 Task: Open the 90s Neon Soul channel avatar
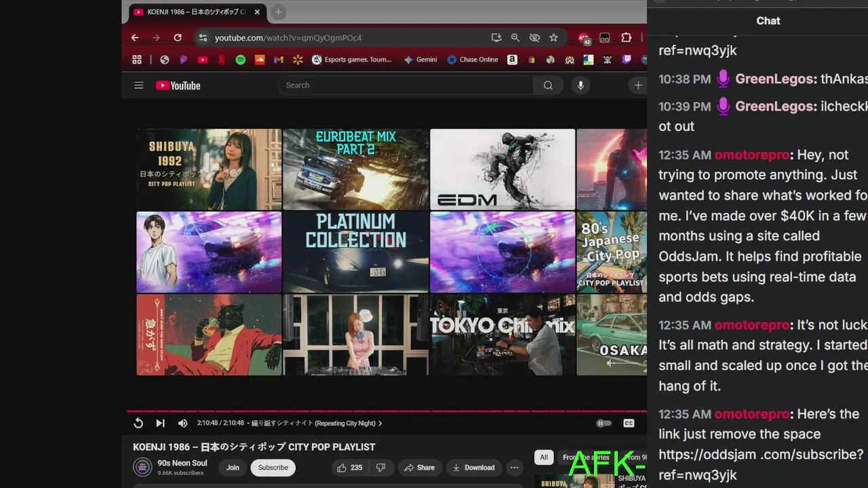142,467
